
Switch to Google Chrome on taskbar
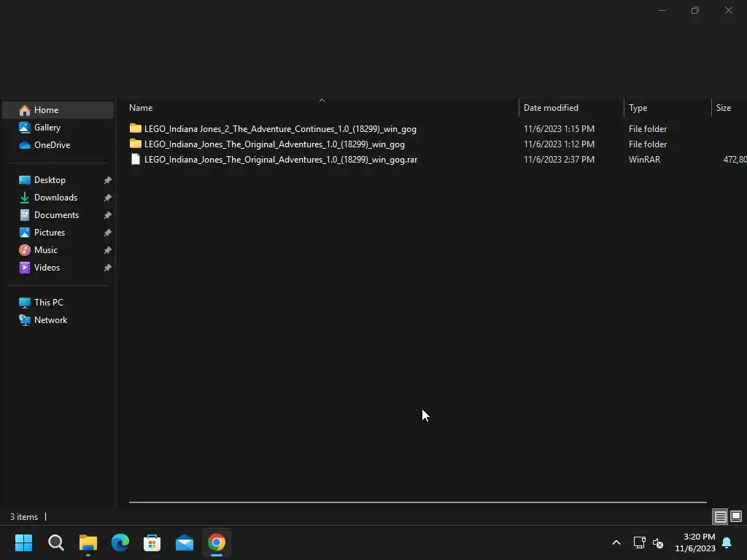(217, 542)
